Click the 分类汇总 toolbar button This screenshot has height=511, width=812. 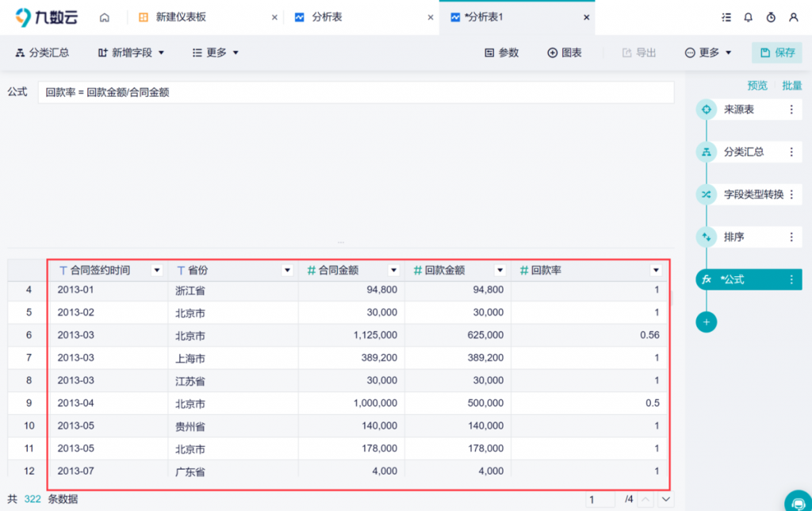(x=42, y=52)
